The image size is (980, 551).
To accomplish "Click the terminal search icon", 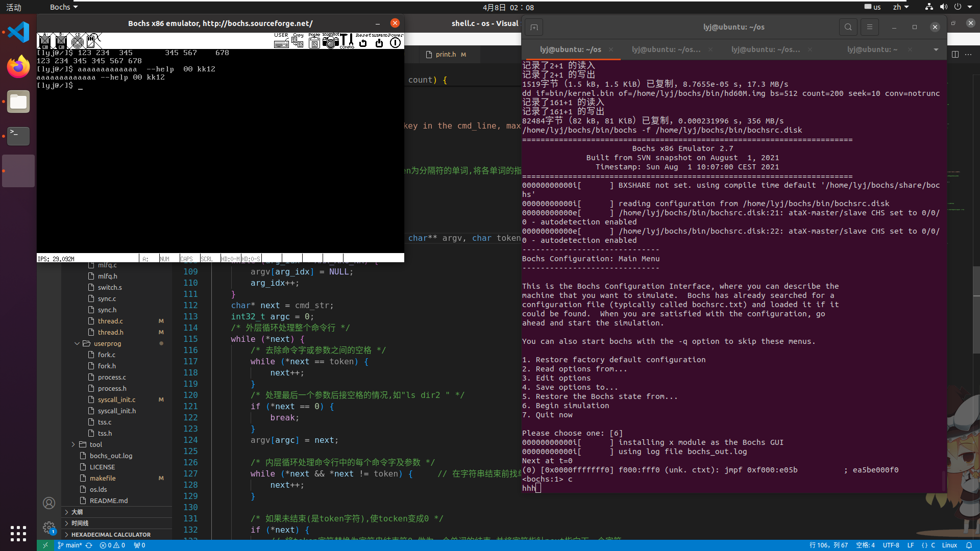I will coord(848,27).
